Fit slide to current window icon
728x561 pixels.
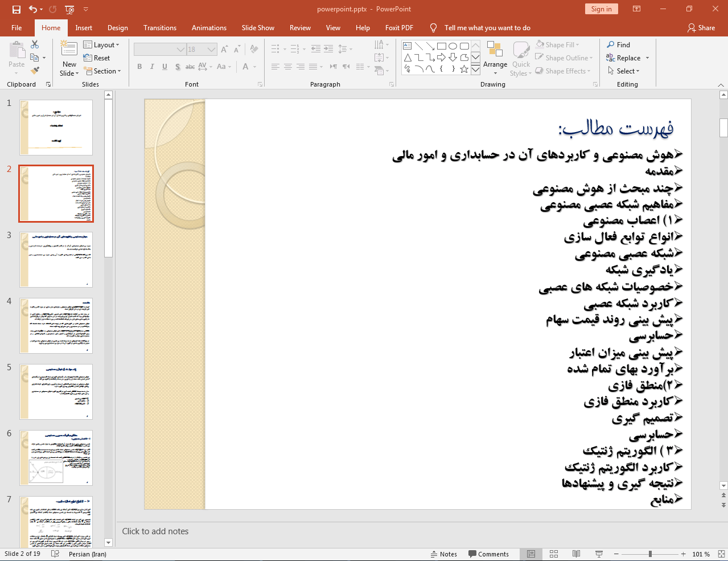(x=721, y=554)
